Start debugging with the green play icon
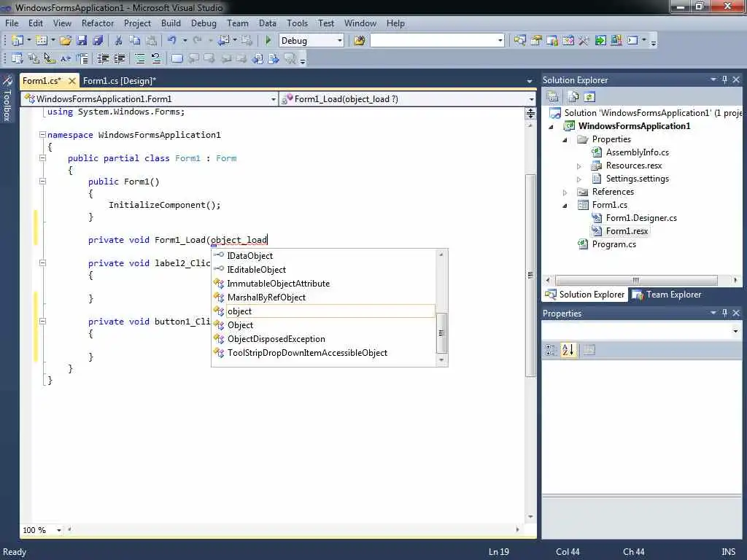The image size is (747, 560). click(268, 41)
